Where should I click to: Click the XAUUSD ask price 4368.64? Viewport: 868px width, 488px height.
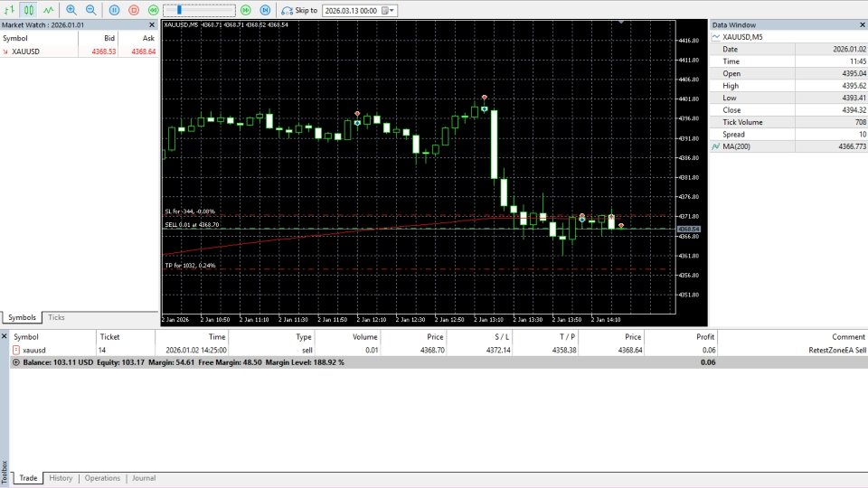tap(144, 52)
